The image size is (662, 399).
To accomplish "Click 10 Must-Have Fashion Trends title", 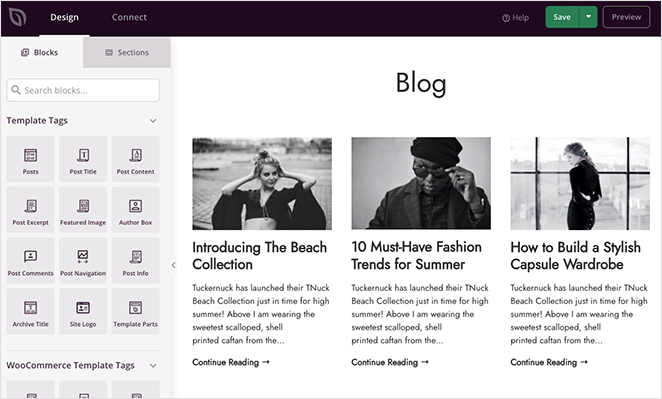I will [x=416, y=255].
